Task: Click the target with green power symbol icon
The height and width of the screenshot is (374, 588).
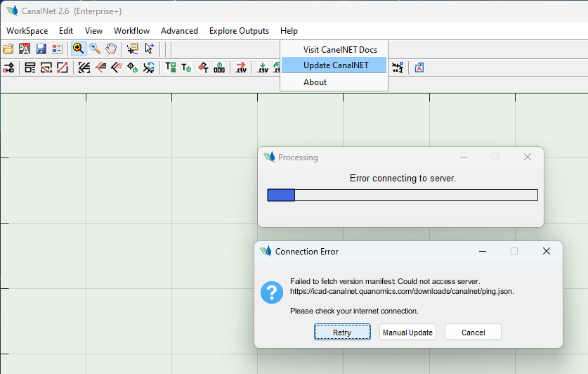Action: pyautogui.click(x=132, y=68)
